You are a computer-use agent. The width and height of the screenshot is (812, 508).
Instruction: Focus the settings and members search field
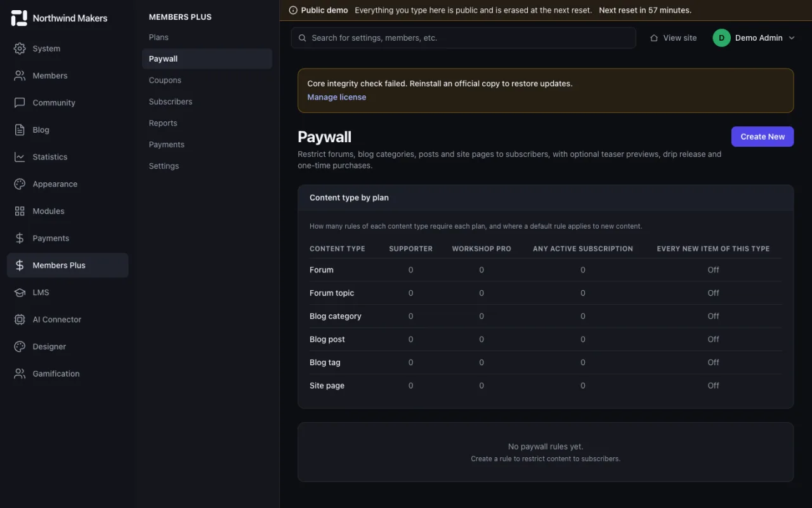(x=463, y=38)
